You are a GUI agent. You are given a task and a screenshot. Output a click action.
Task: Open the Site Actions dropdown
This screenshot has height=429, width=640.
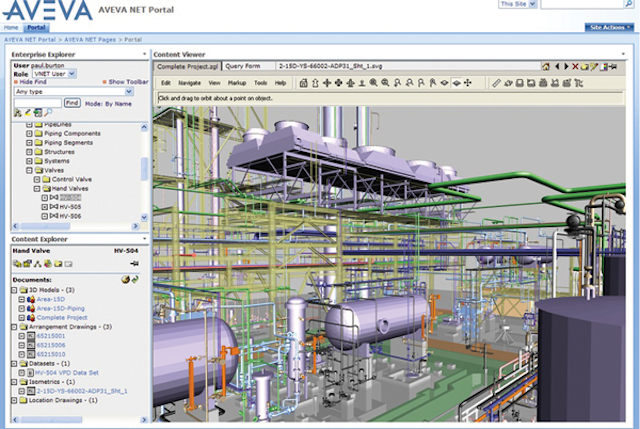(609, 27)
